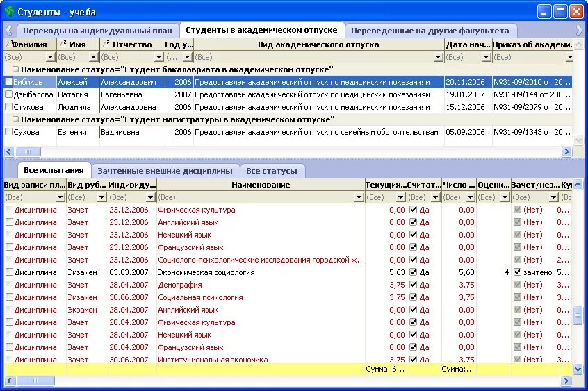Close the Студенты - учеба window

(x=576, y=12)
